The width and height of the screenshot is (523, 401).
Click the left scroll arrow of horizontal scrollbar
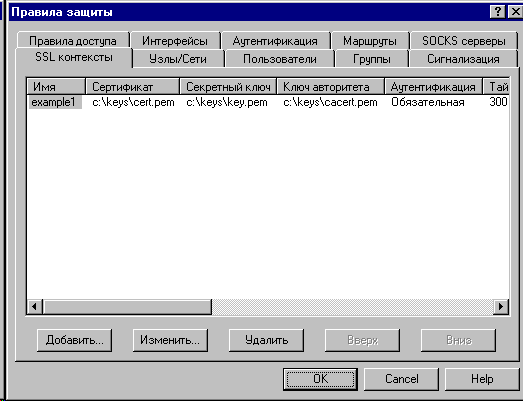(x=34, y=306)
